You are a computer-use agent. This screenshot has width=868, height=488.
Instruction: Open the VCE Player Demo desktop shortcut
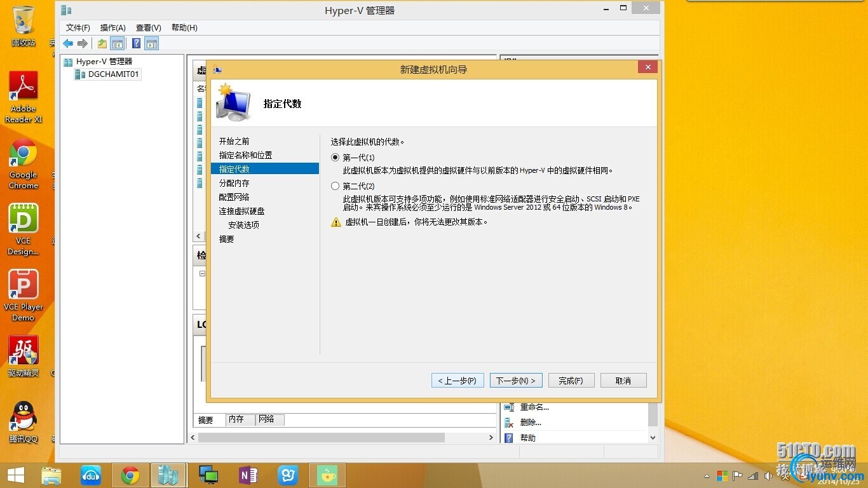[24, 295]
